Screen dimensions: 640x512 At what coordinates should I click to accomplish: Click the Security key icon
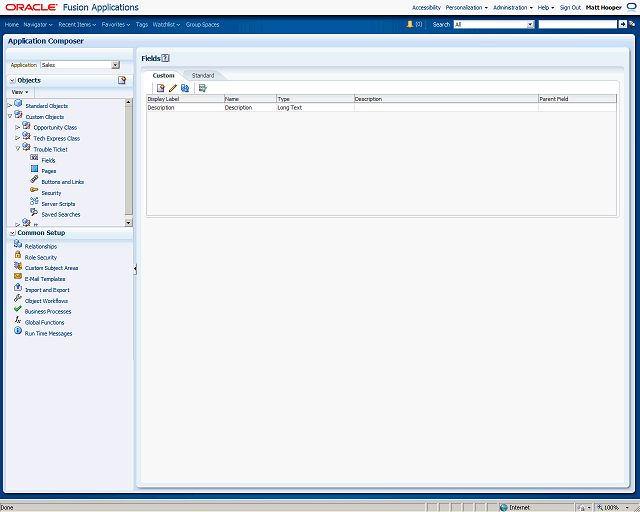coord(34,190)
